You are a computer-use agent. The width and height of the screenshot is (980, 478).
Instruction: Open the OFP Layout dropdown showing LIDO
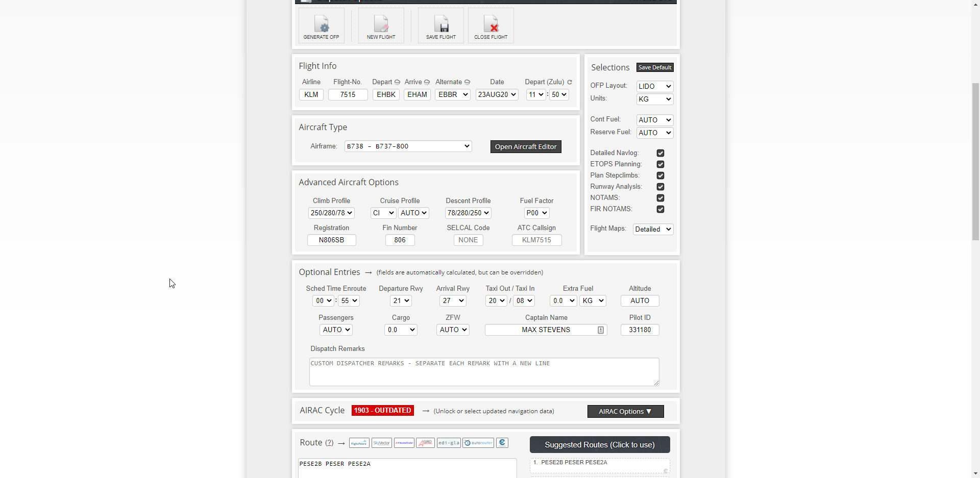point(654,86)
